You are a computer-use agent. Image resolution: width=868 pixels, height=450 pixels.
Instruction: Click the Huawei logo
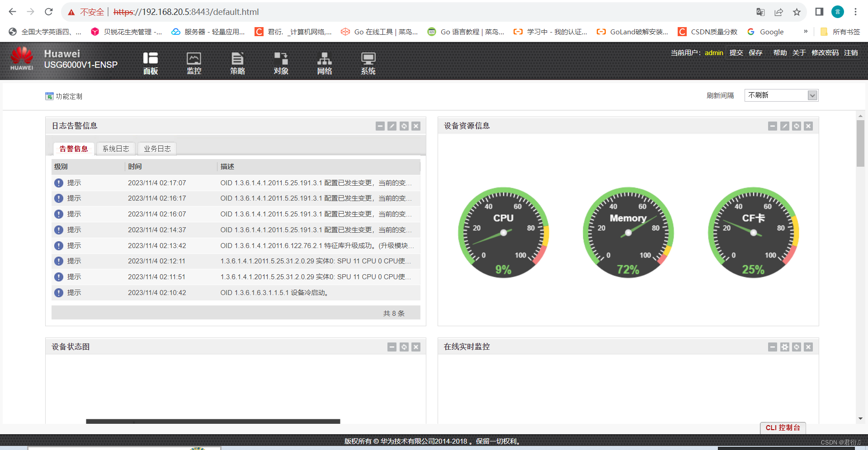click(22, 59)
